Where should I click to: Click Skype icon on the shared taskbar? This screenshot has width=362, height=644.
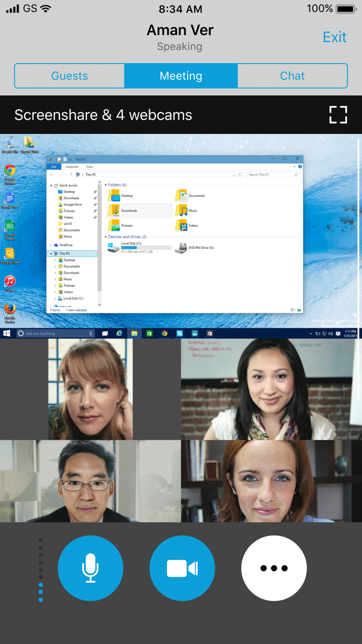[179, 333]
